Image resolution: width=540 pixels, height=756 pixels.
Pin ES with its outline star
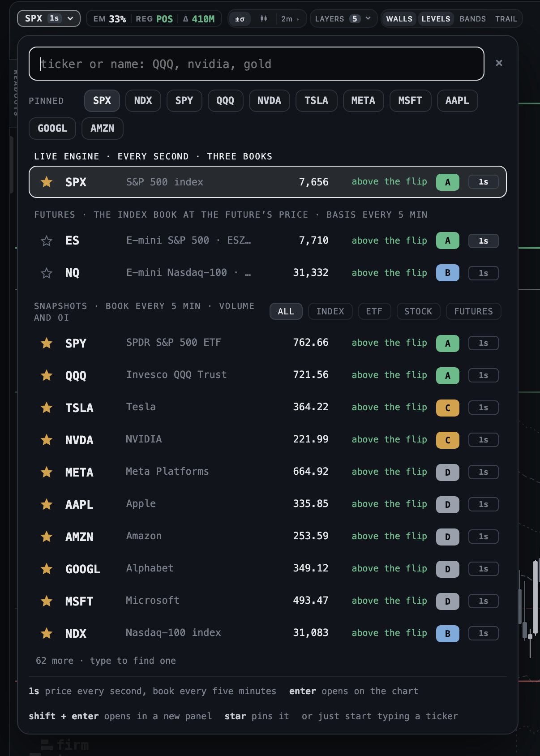pyautogui.click(x=47, y=241)
